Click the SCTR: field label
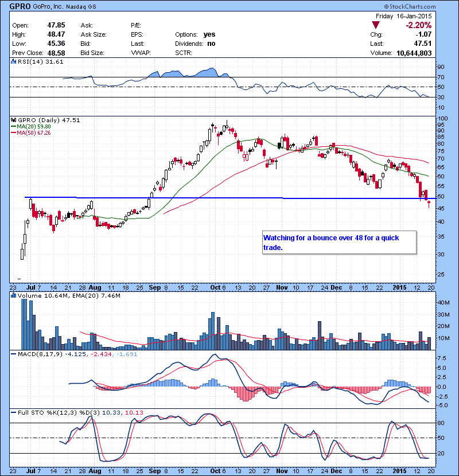 [184, 53]
